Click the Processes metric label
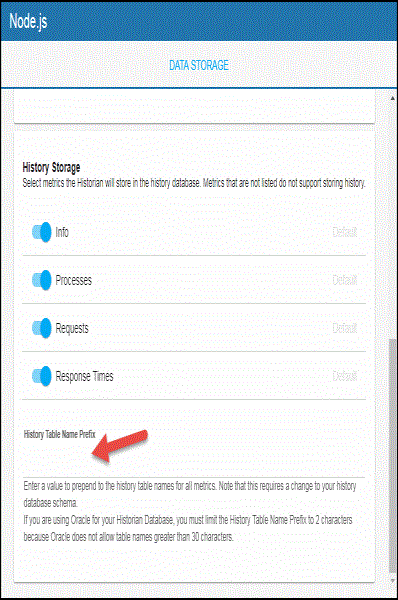Viewport: 398px width, 600px height. click(73, 280)
